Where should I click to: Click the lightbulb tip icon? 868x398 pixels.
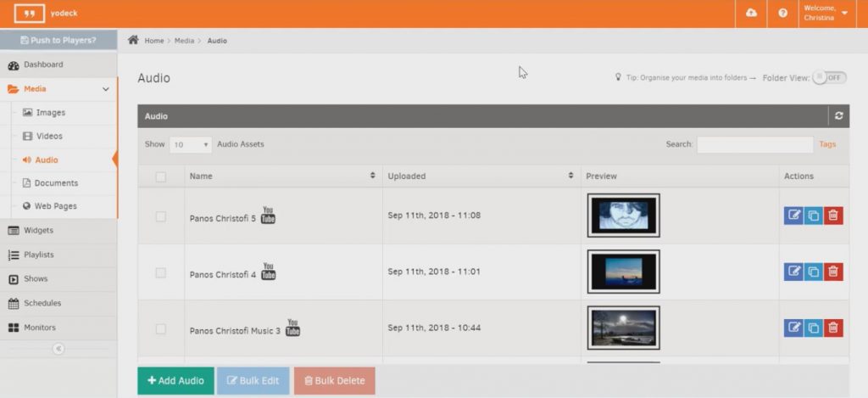click(x=618, y=77)
